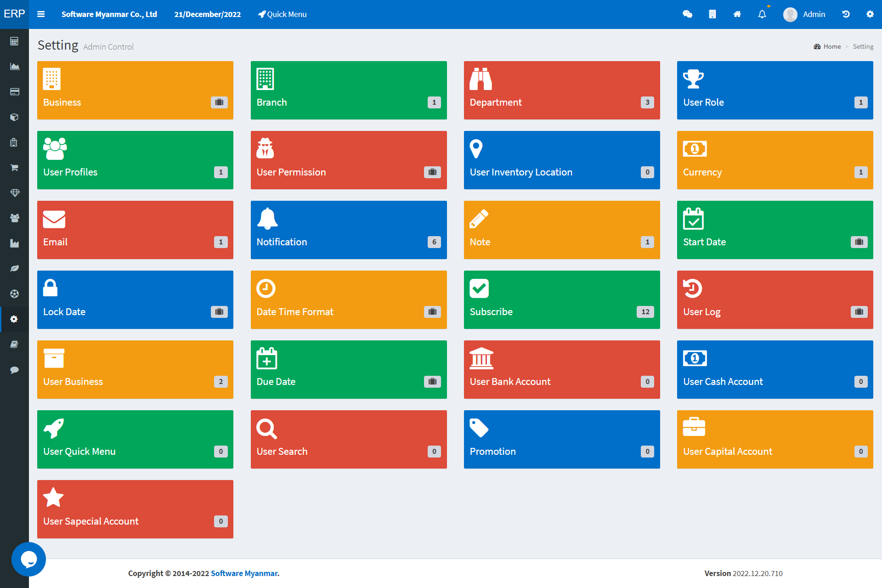Click the padlock icon on Lock Date tile
Screen dimensions: 882x588
pos(50,288)
